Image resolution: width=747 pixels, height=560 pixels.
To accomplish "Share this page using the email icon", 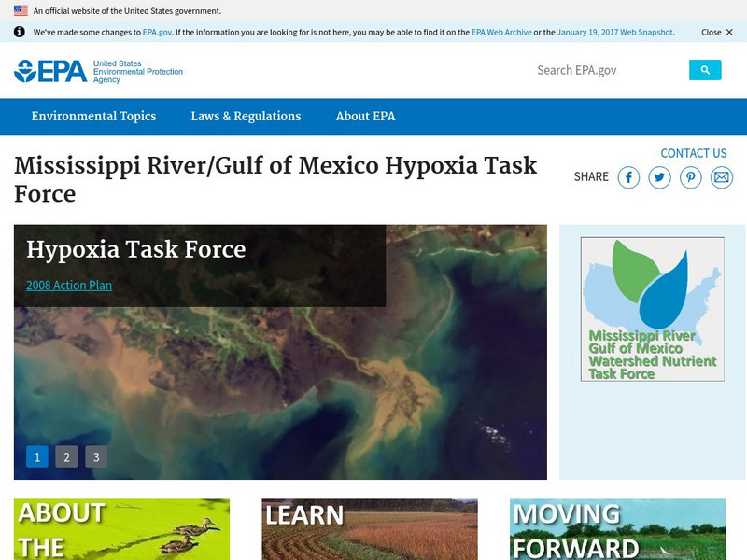I will tap(721, 176).
